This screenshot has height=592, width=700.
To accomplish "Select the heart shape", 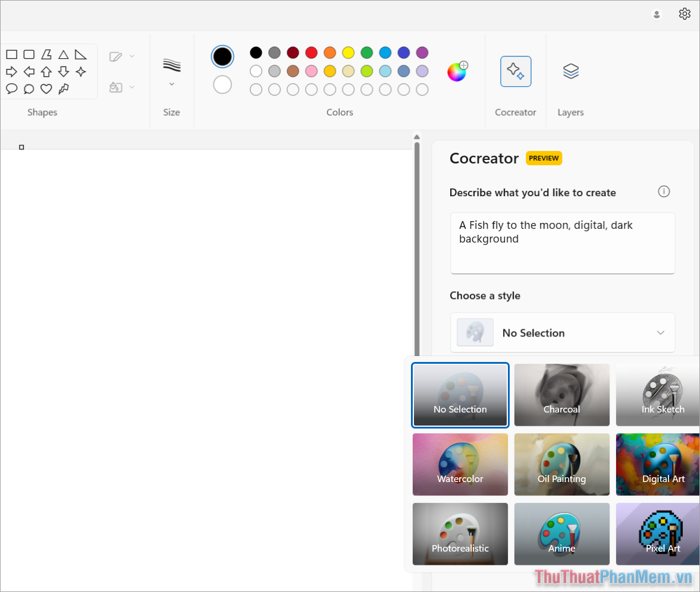I will coord(46,89).
